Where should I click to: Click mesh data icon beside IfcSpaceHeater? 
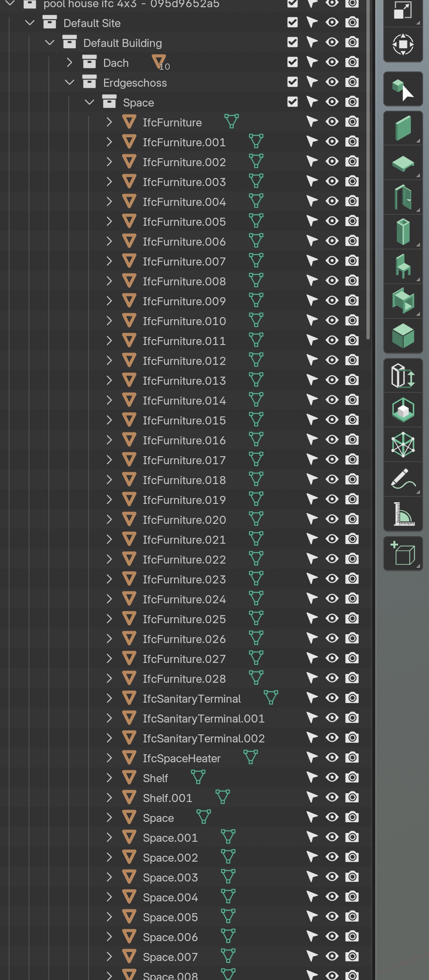250,758
